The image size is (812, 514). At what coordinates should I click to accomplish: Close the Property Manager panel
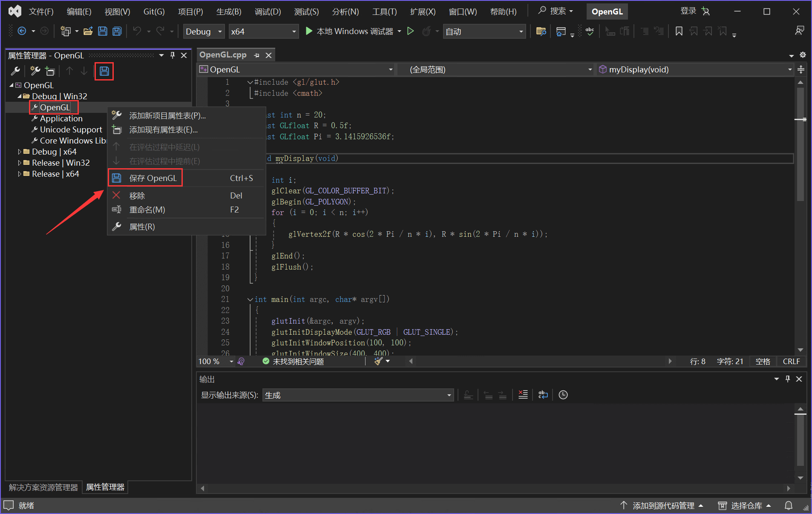(184, 55)
